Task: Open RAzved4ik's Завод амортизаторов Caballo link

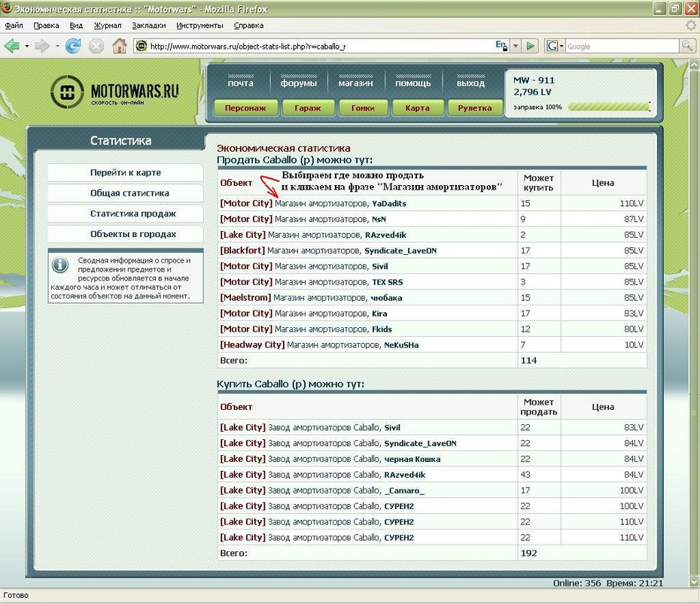Action: coord(324,475)
